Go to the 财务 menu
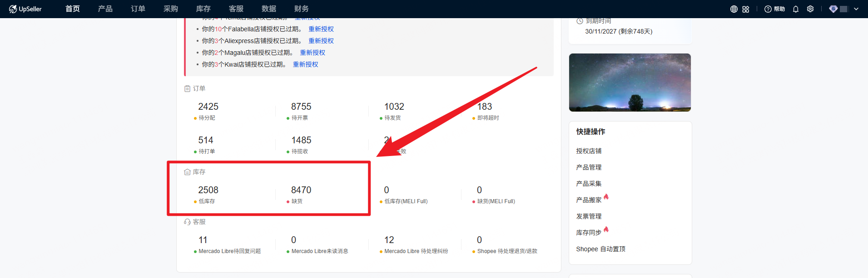The image size is (868, 278). point(301,9)
